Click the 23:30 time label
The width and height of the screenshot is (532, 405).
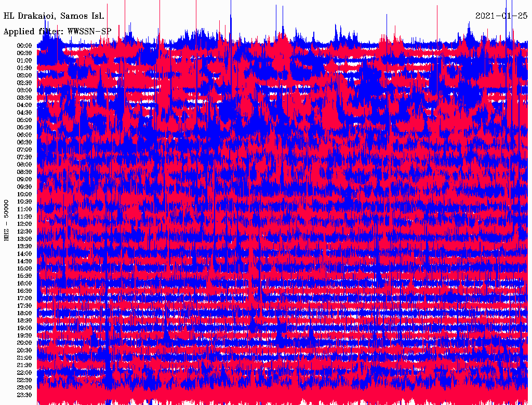click(24, 395)
